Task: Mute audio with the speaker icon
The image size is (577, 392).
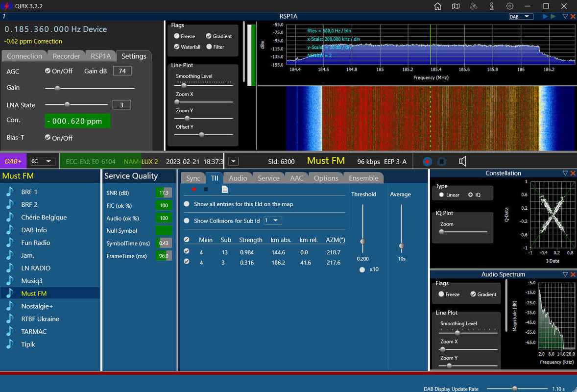Action: point(462,162)
